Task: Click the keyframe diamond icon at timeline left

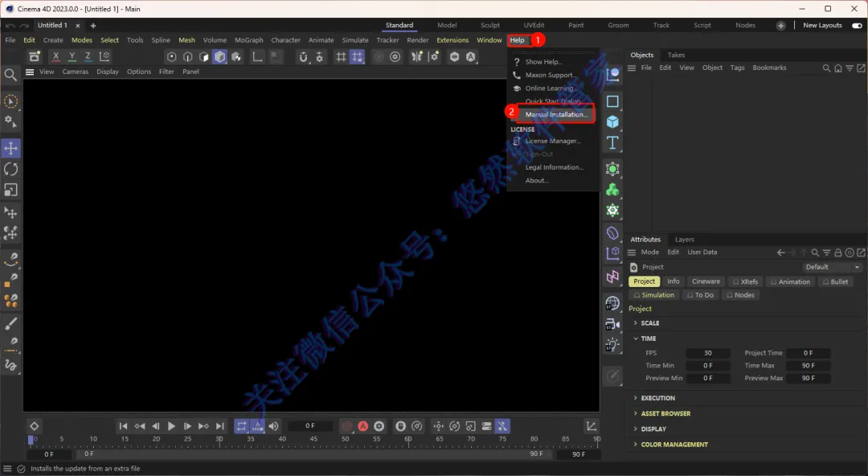Action: click(x=35, y=426)
